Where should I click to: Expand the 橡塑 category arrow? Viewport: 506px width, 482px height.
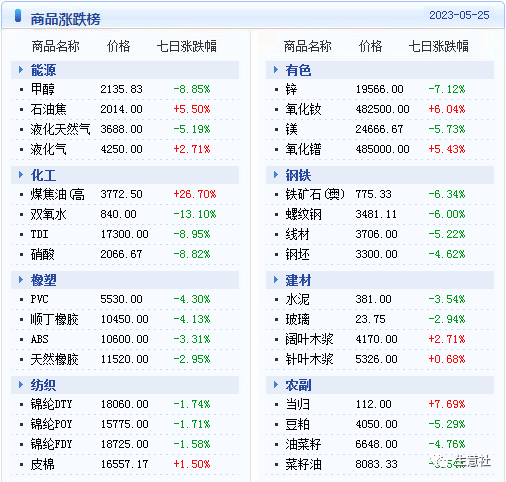[21, 280]
